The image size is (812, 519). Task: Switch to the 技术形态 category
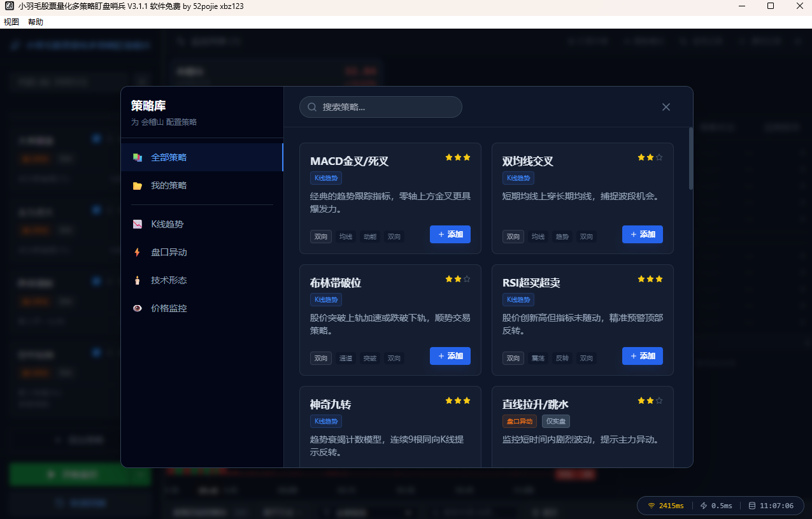tap(202, 280)
